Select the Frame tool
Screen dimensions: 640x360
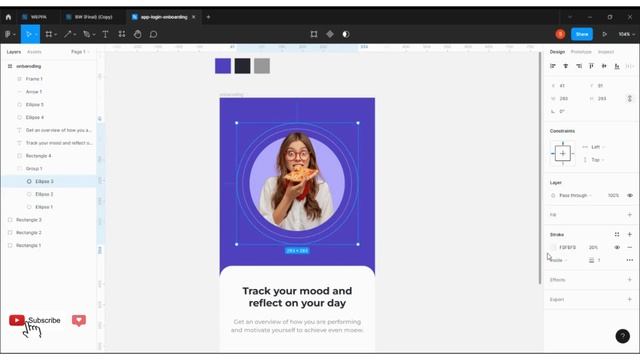49,34
